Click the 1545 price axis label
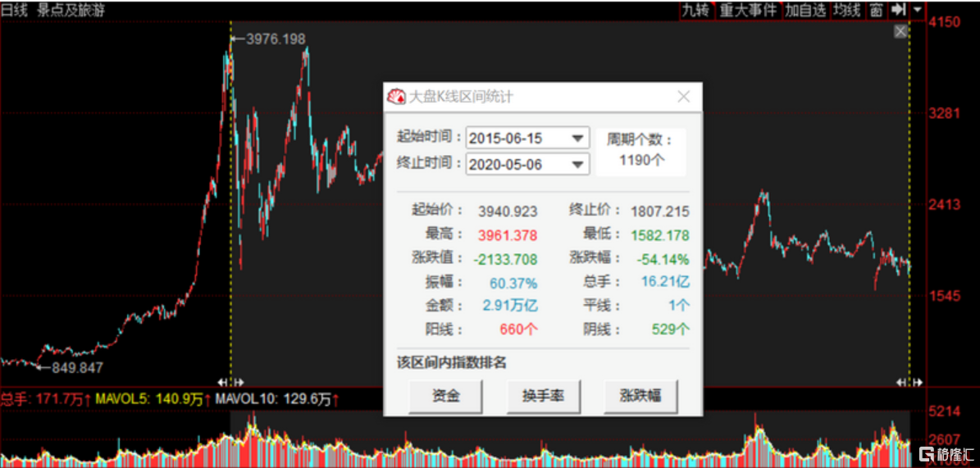Screen dimensions: 980x468 (x=945, y=295)
